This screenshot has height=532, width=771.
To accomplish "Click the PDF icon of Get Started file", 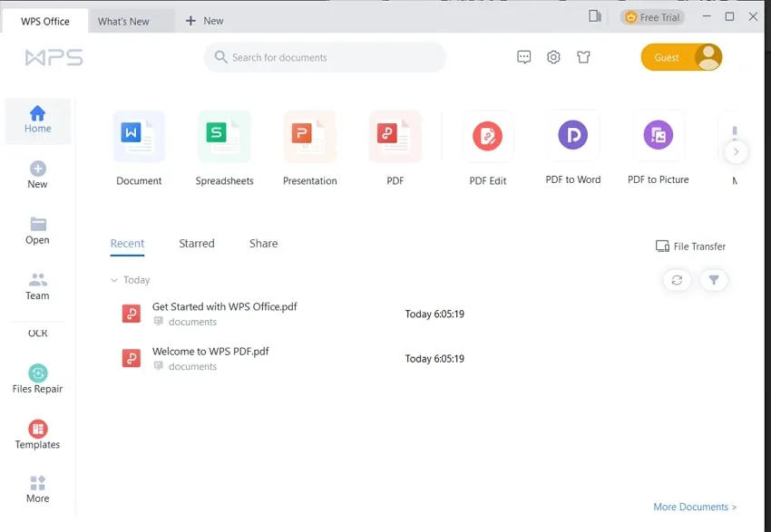I will tap(132, 314).
